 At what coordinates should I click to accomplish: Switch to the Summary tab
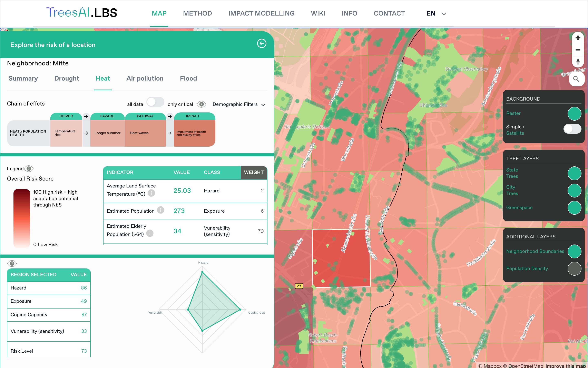pyautogui.click(x=23, y=78)
